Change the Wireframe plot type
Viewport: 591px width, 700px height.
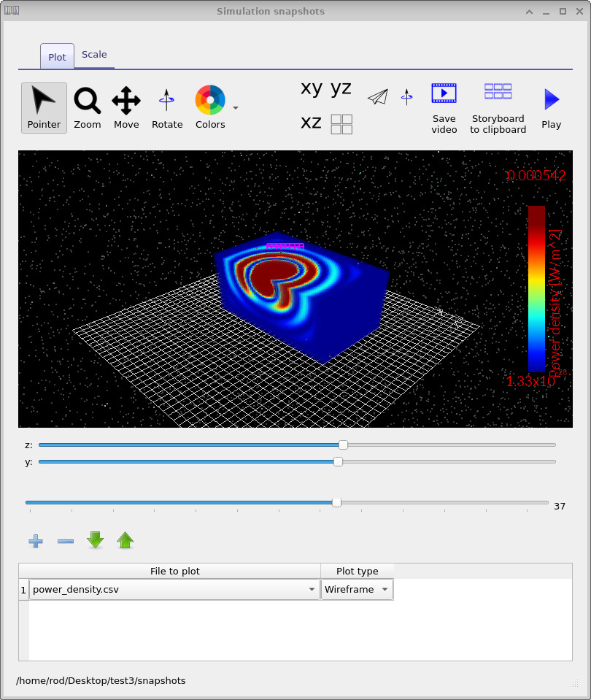coord(357,589)
